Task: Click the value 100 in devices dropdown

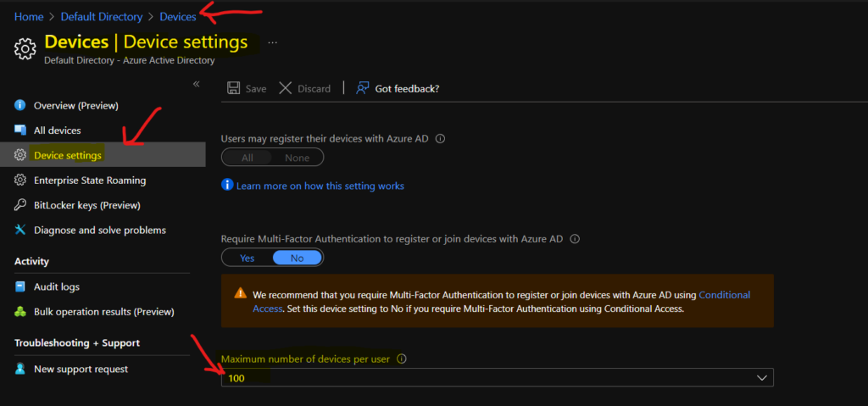Action: [236, 378]
